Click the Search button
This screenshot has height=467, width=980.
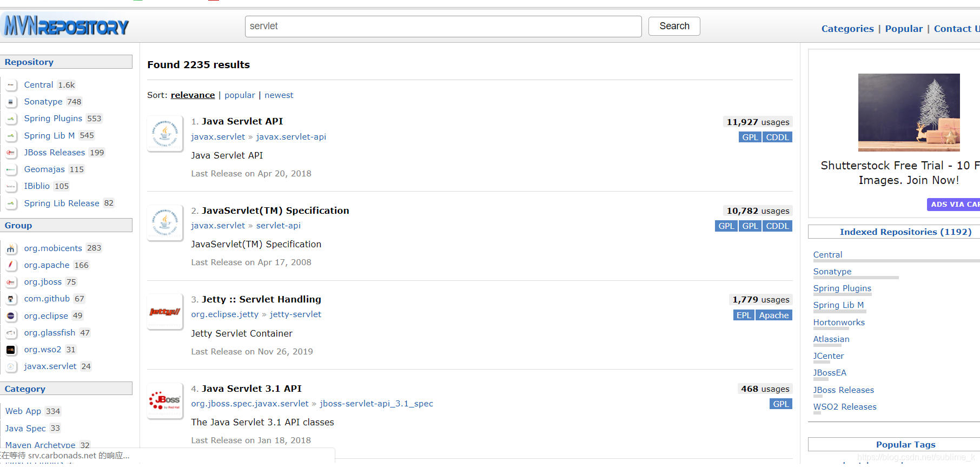(x=674, y=26)
